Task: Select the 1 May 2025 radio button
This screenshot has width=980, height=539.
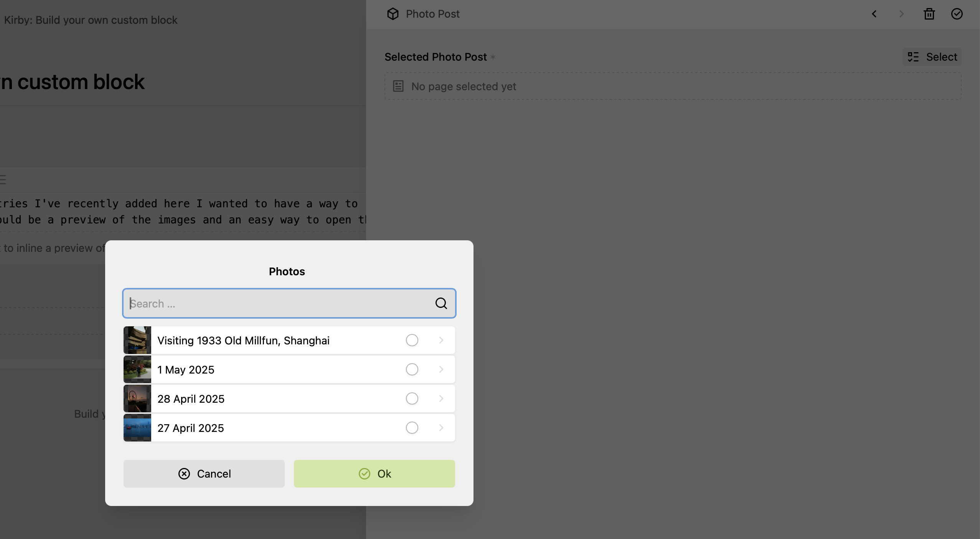Action: tap(412, 369)
